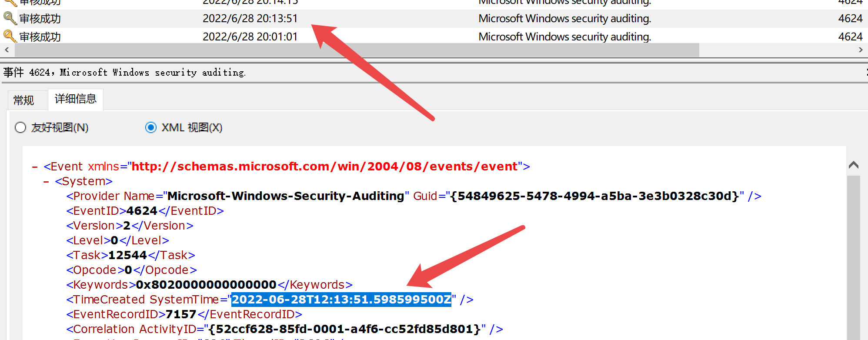The height and width of the screenshot is (340, 868).
Task: Click the right arrow of the event list scrollbar
Action: [x=861, y=50]
